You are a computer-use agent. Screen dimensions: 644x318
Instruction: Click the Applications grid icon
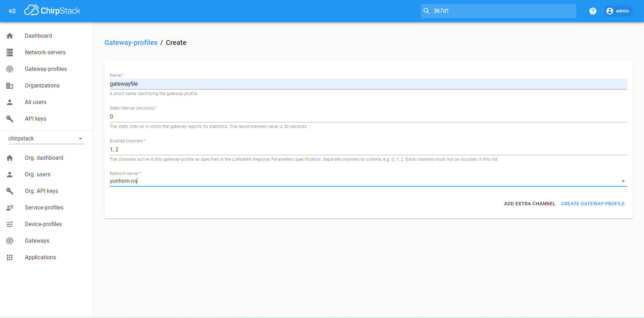click(10, 258)
